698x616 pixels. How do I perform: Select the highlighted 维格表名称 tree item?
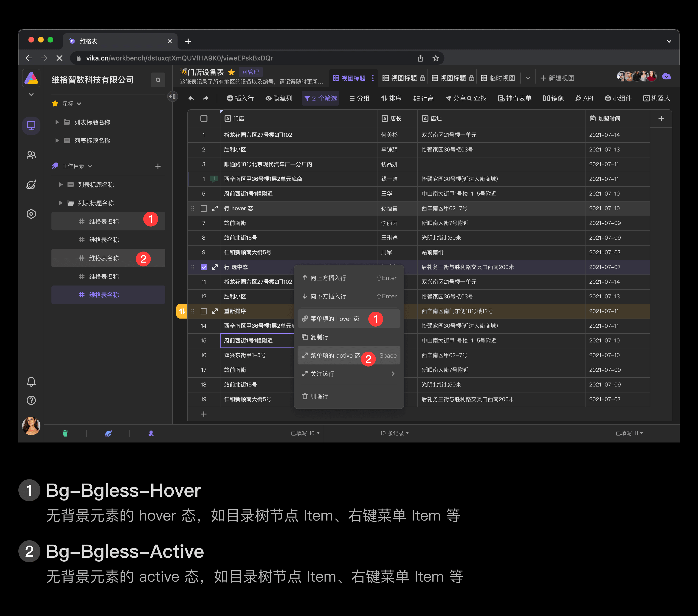(108, 295)
